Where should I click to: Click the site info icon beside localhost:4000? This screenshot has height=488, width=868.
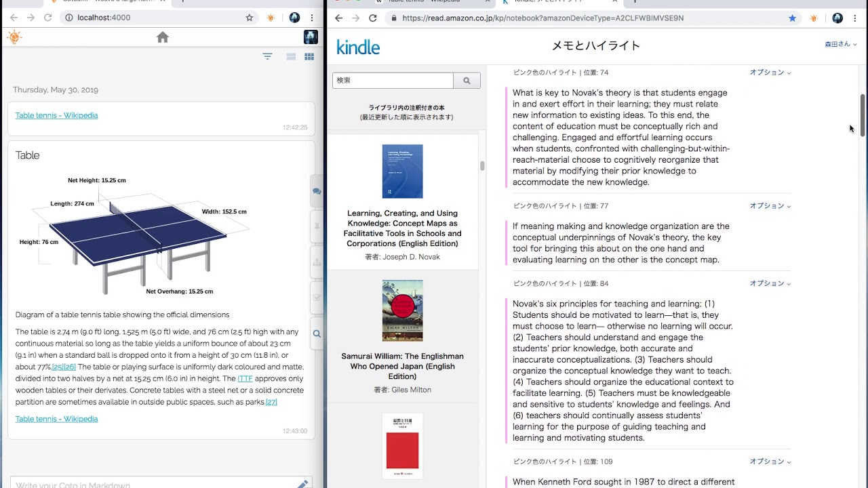click(70, 18)
